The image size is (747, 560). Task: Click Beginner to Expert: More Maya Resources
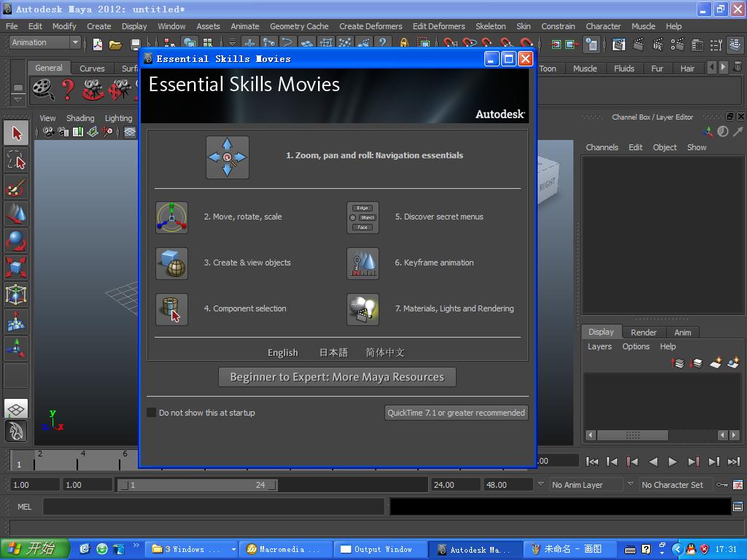pyautogui.click(x=337, y=377)
